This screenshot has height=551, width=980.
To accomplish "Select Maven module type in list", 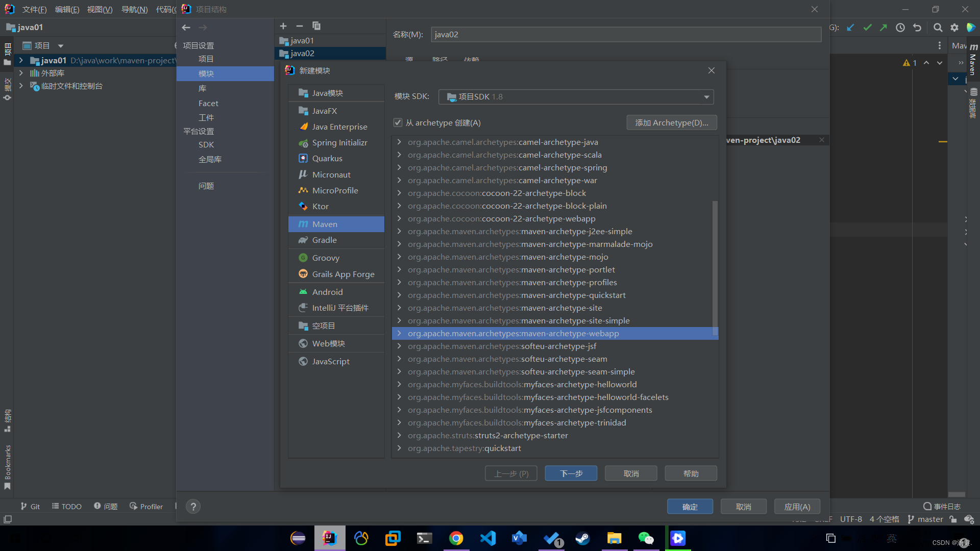I will (336, 224).
